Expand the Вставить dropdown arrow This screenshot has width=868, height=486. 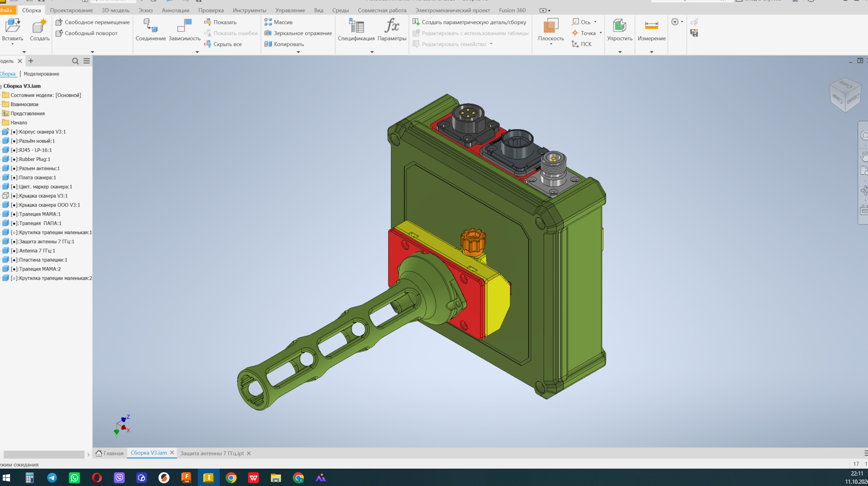12,44
